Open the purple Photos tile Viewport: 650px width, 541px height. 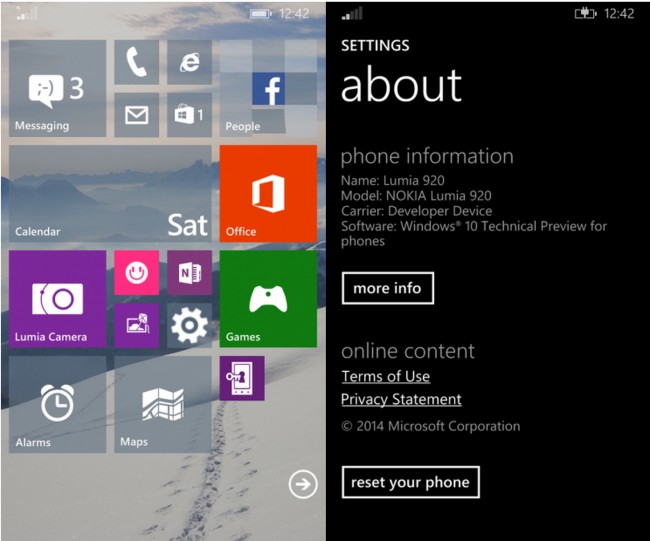click(x=136, y=325)
